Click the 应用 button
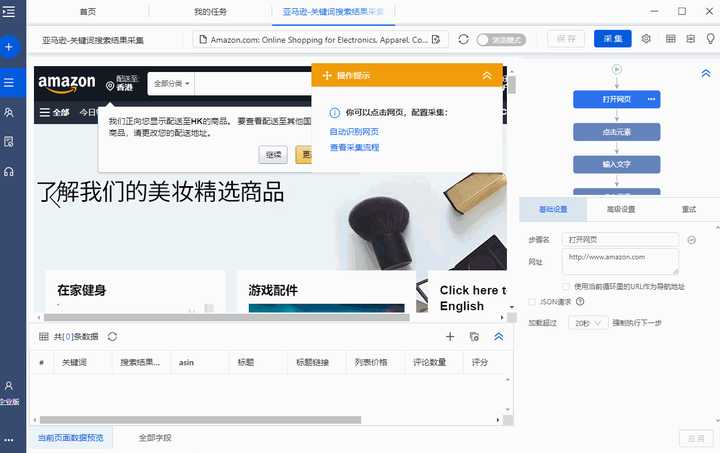 click(x=696, y=438)
